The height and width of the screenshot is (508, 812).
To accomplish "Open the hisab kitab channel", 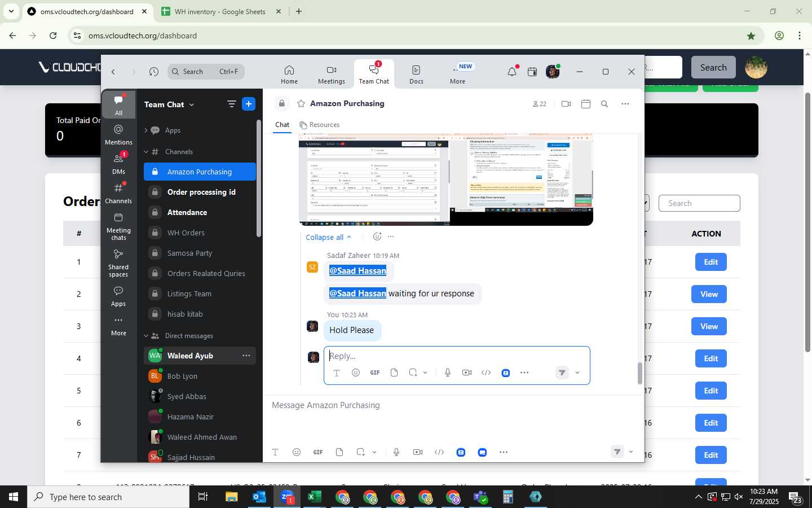I will (200, 314).
